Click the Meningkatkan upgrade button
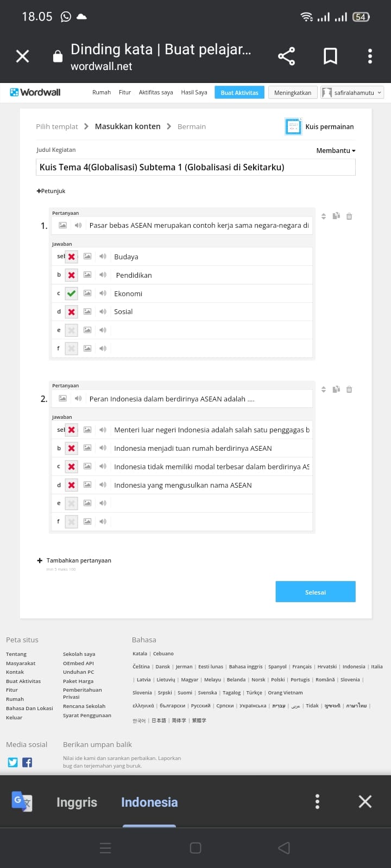 (293, 93)
